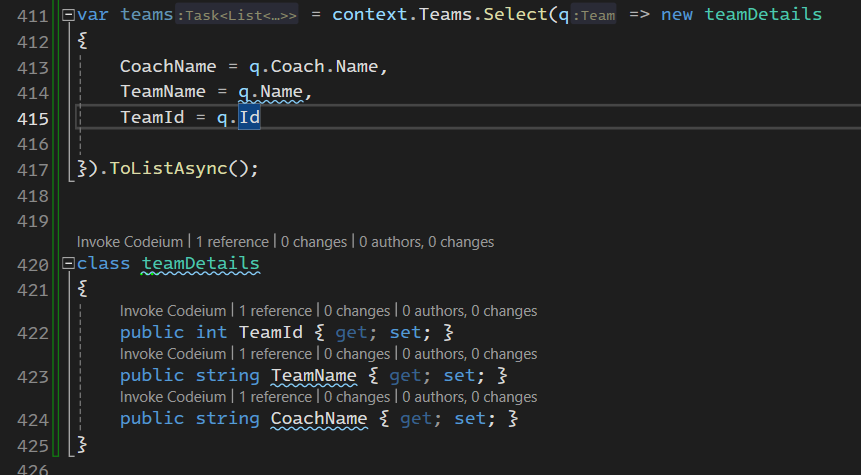Click the highlighted Id token on line 415
This screenshot has width=861, height=475.
point(249,118)
